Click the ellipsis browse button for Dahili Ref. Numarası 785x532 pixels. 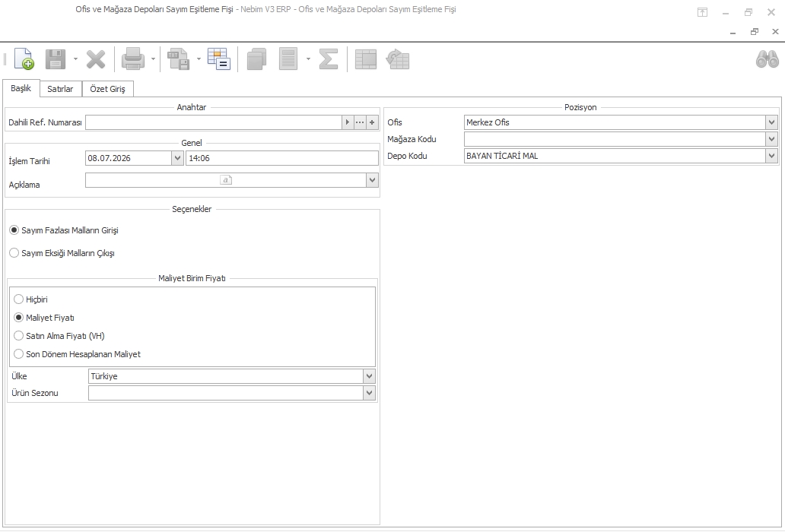click(360, 122)
